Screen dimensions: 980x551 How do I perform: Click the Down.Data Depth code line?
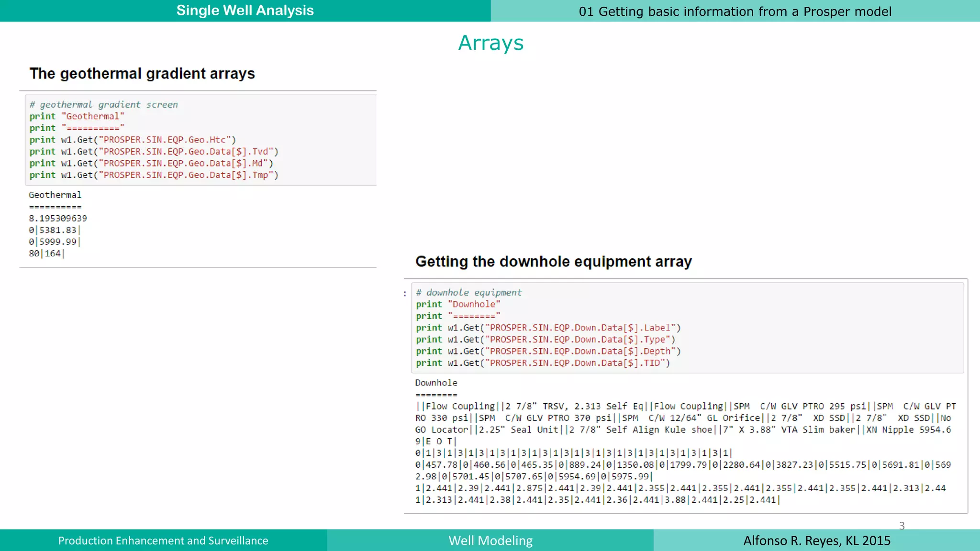[x=548, y=351]
